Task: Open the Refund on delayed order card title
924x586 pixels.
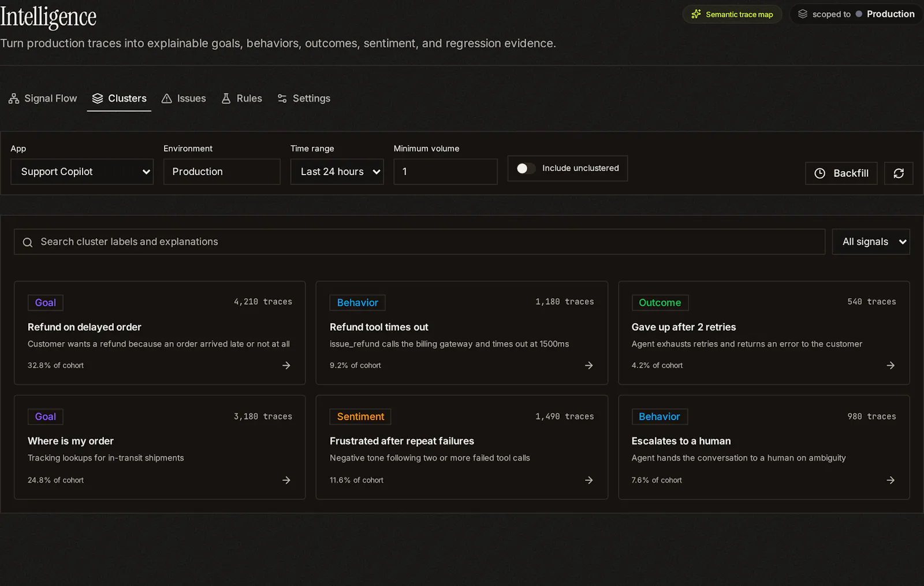Action: pos(84,327)
